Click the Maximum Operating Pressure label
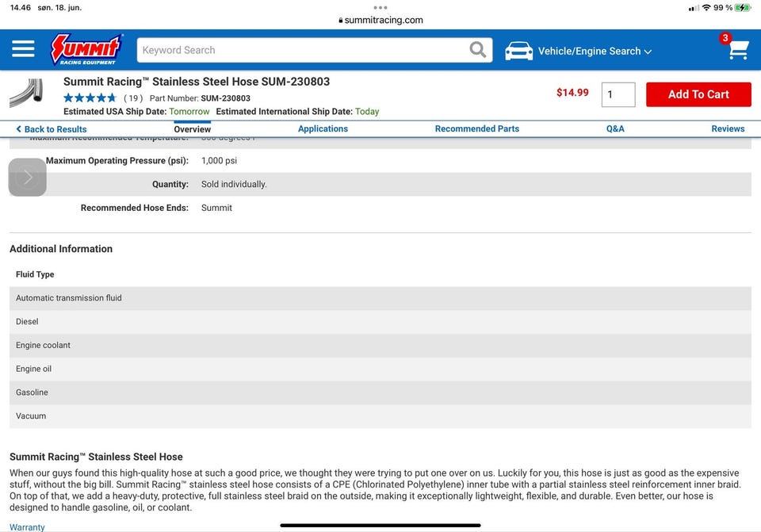The height and width of the screenshot is (532, 761). point(117,161)
